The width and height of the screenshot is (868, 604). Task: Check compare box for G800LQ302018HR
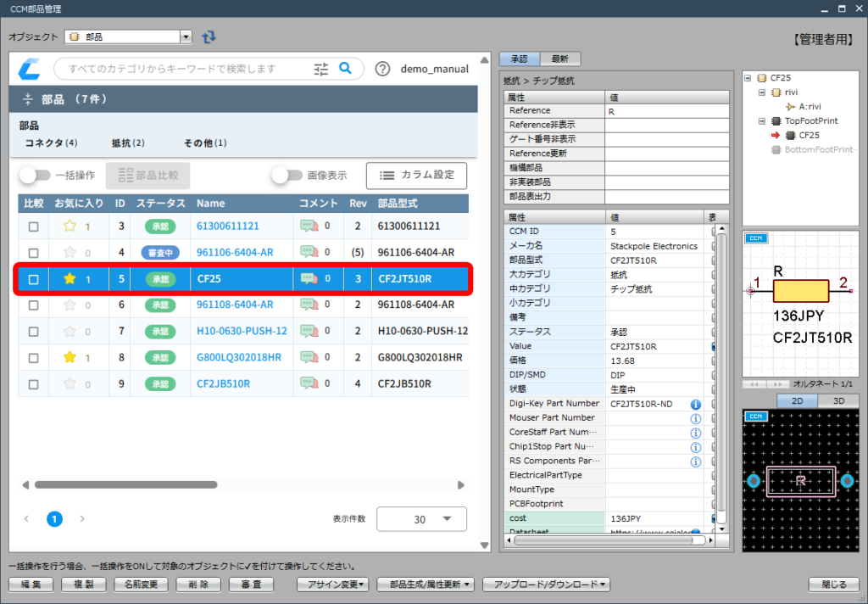coord(34,358)
